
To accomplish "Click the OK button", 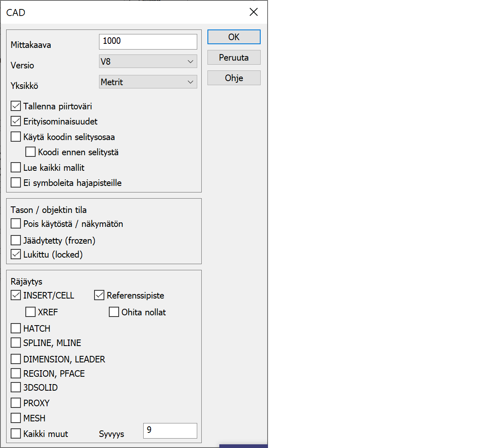I will (x=234, y=37).
